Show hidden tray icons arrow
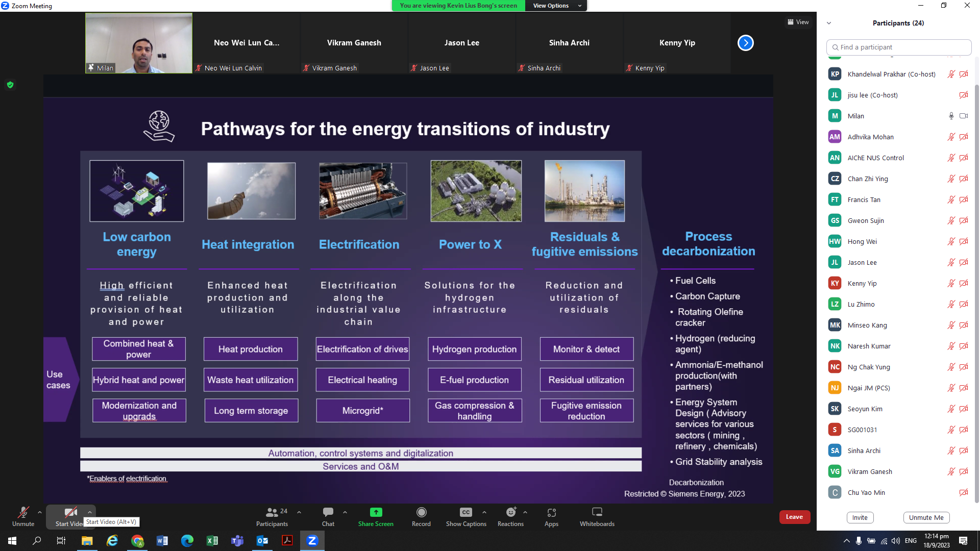Viewport: 980px width, 551px height. [x=847, y=541]
